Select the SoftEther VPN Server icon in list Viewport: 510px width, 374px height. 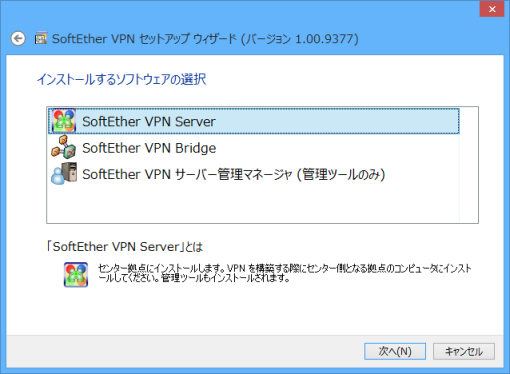pos(64,121)
